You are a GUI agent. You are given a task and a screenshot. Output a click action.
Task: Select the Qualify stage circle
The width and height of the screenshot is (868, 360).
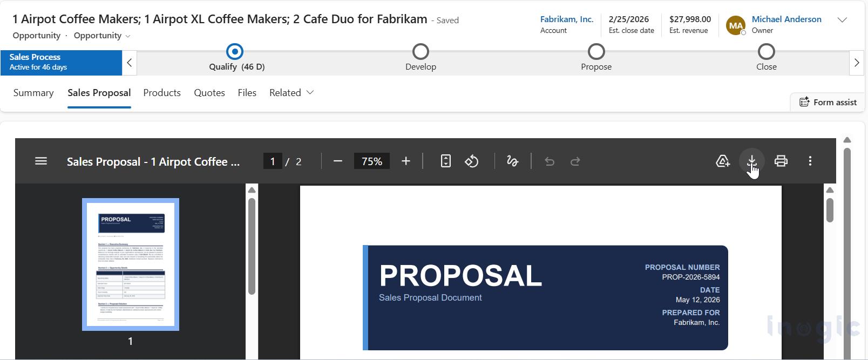235,52
